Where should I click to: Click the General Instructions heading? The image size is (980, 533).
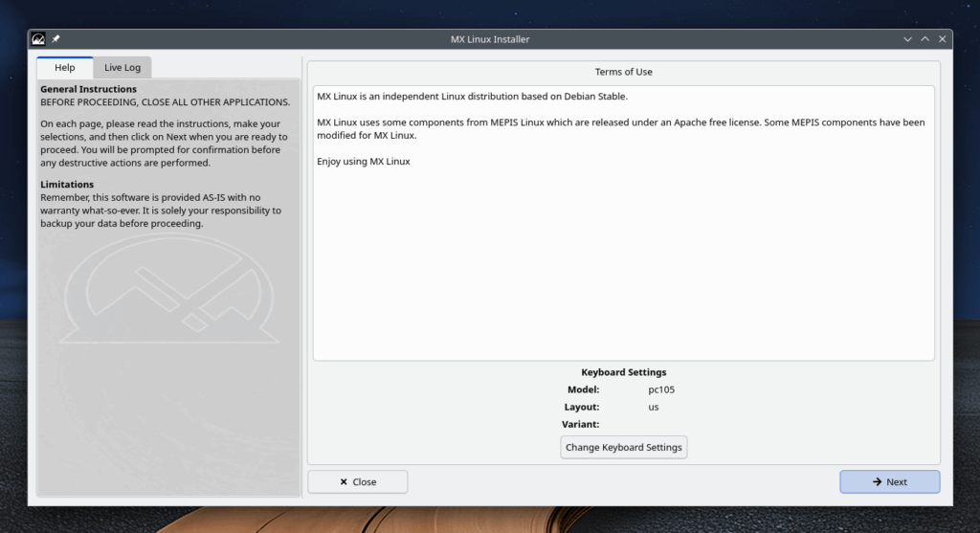[88, 89]
